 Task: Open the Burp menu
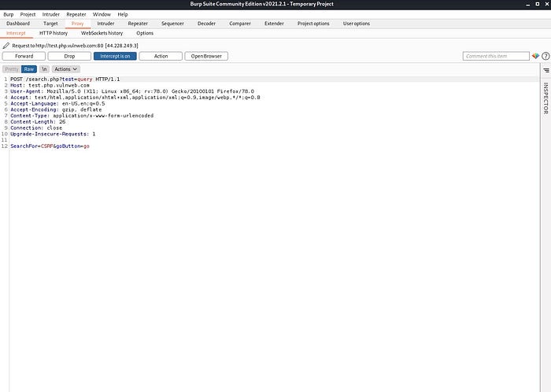(x=9, y=14)
